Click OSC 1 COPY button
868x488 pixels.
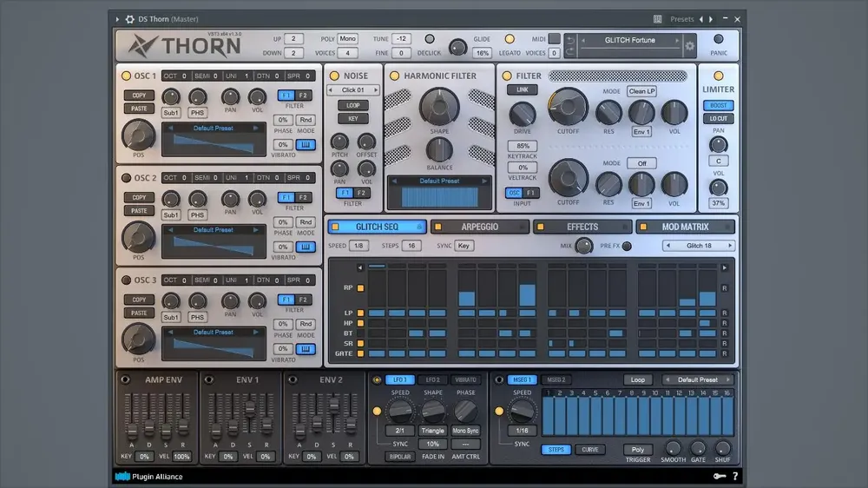[x=139, y=96]
